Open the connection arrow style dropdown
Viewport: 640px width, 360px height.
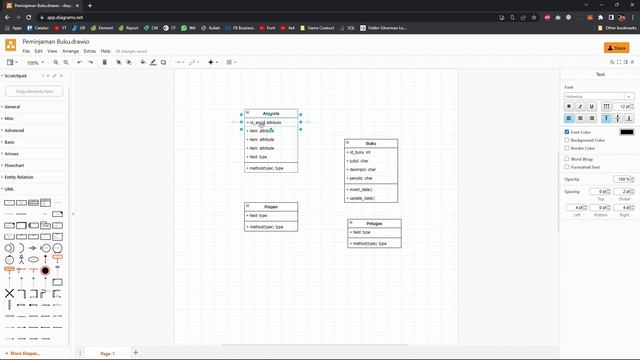(x=180, y=62)
